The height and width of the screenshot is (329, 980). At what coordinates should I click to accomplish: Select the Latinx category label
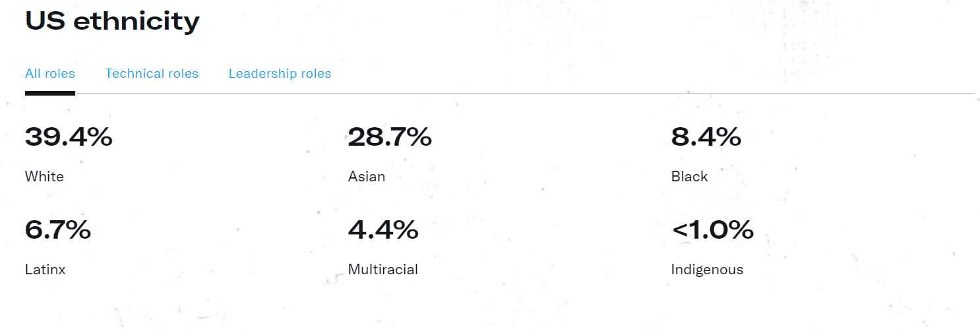point(46,270)
